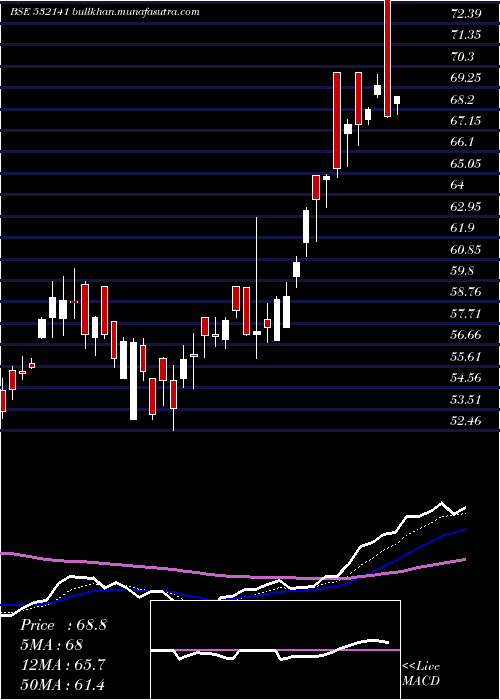The width and height of the screenshot is (500, 700).
Task: Select the 69.25 price axis label
Action: pyautogui.click(x=466, y=78)
